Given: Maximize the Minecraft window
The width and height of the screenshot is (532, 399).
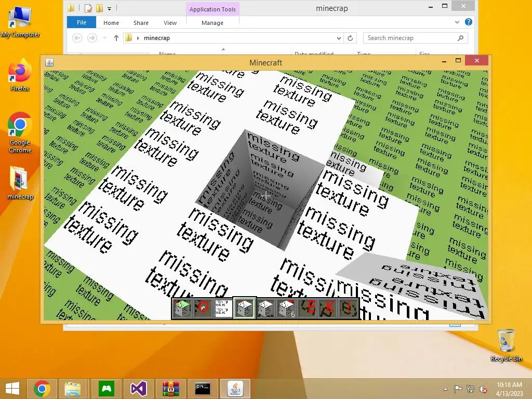Looking at the screenshot, I should 458,61.
